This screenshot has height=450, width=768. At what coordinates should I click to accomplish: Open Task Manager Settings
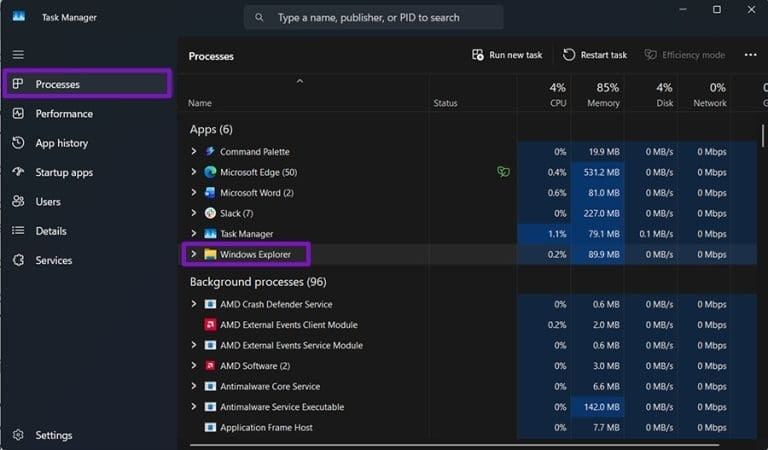click(88, 435)
